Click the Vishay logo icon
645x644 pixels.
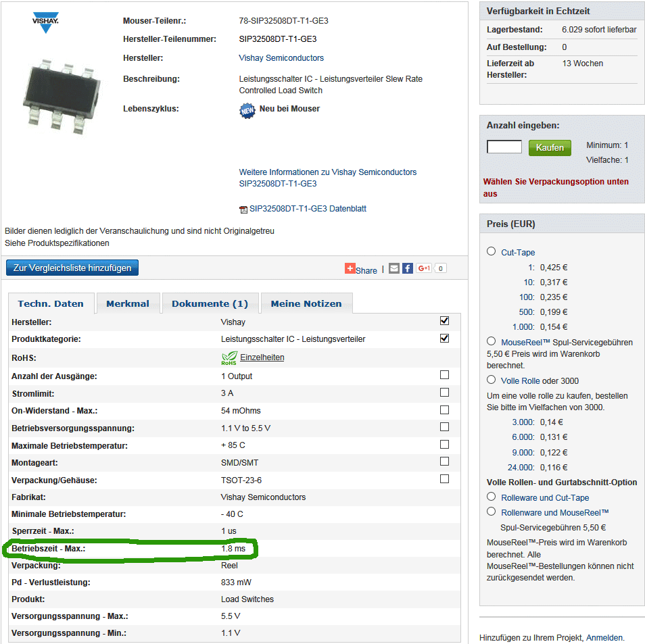[45, 22]
